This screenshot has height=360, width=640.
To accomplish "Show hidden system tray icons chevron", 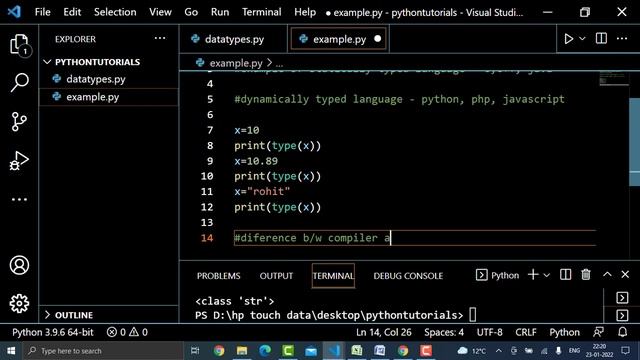I will click(499, 351).
